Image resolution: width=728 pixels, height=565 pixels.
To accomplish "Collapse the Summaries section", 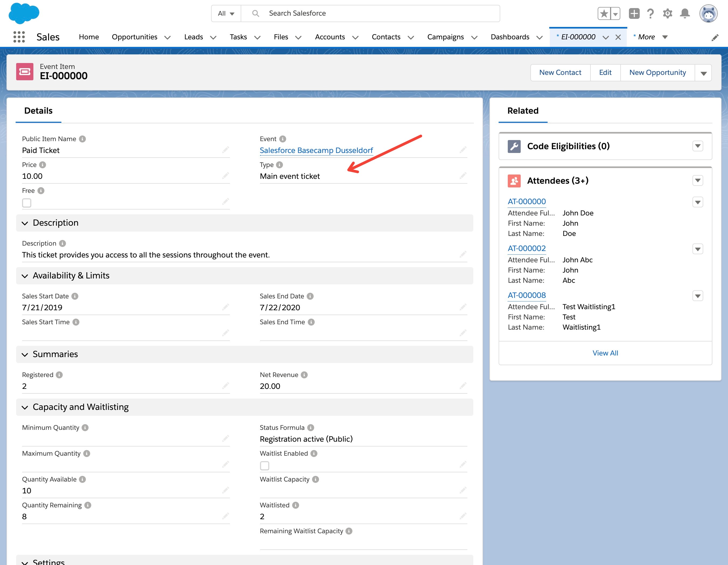I will 25,354.
